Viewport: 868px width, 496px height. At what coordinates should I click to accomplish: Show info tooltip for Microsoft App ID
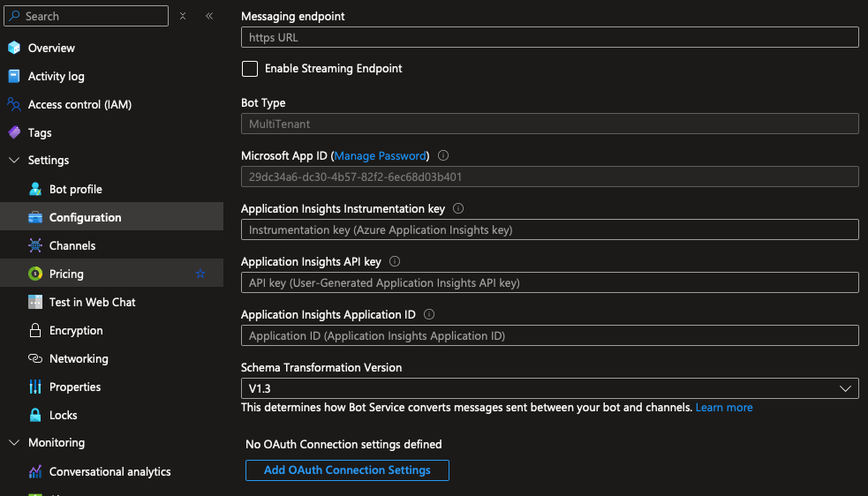443,155
